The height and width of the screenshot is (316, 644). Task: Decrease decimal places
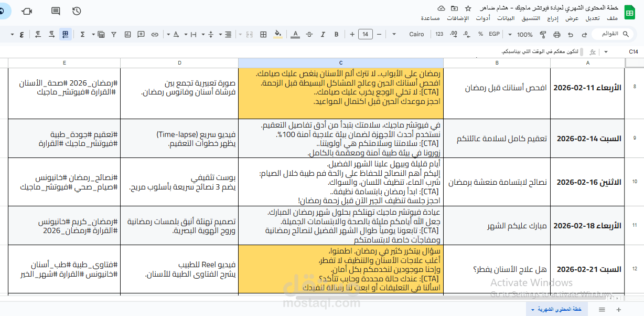coord(467,35)
